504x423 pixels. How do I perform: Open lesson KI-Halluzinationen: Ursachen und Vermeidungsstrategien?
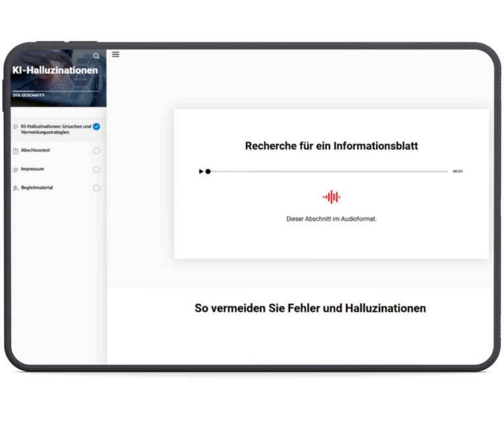pos(58,129)
